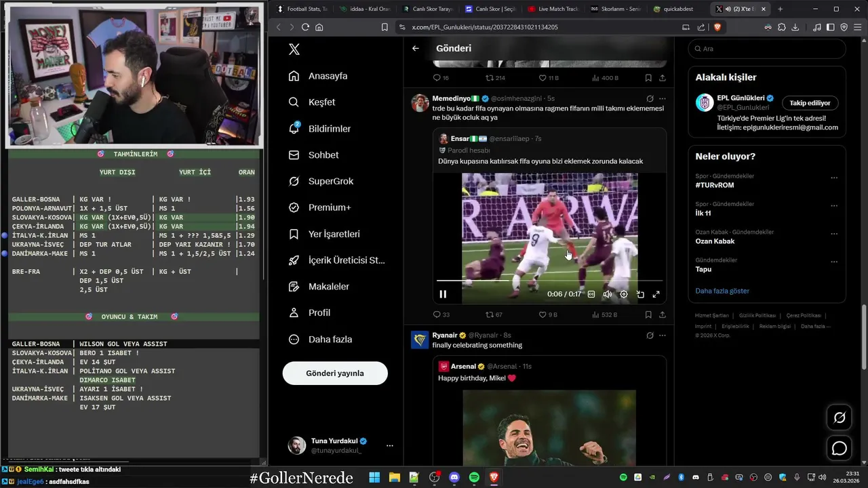The width and height of the screenshot is (868, 488).
Task: Open Bildirimler notifications page
Action: tap(319, 129)
